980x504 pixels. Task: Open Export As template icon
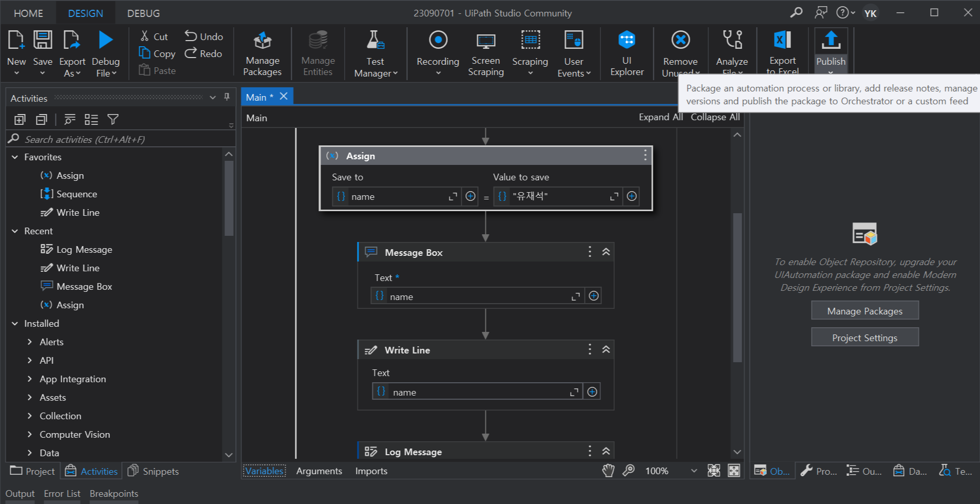tap(71, 40)
